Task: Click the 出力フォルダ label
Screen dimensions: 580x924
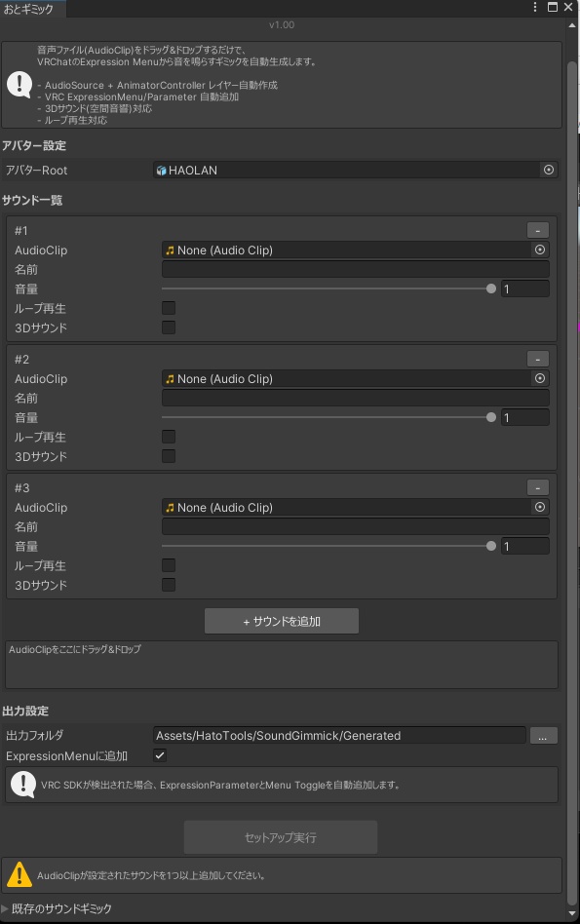Action: [35, 736]
